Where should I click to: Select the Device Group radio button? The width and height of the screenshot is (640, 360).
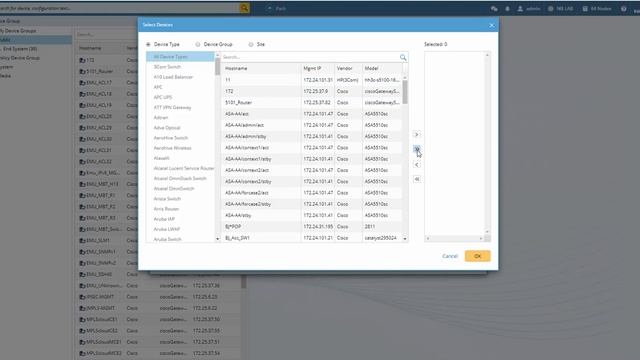tap(198, 44)
